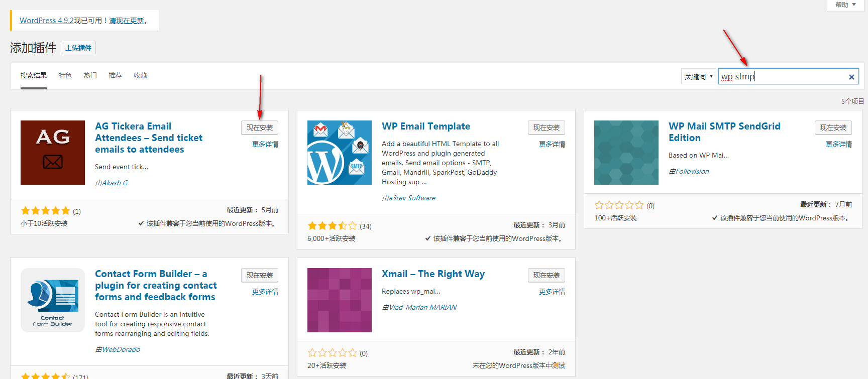Click Xmail empty star rating
The height and width of the screenshot is (379, 868).
point(333,353)
